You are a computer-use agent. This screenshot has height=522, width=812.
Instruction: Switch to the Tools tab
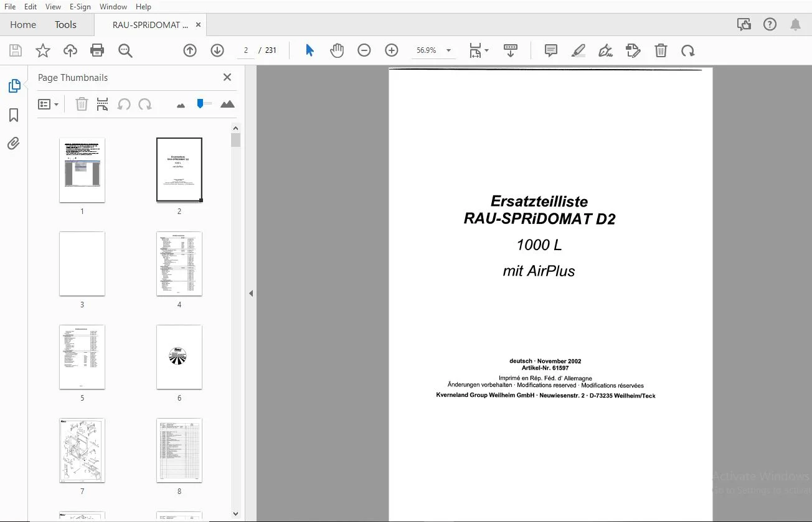click(65, 25)
